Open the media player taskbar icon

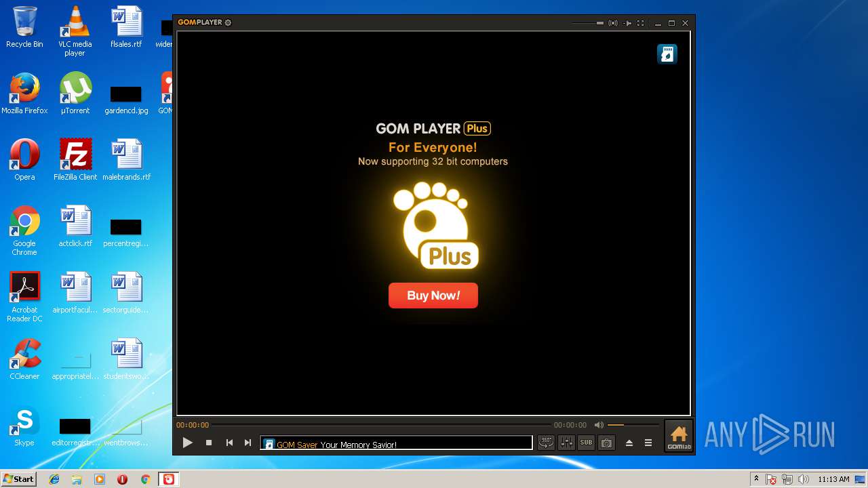100,479
